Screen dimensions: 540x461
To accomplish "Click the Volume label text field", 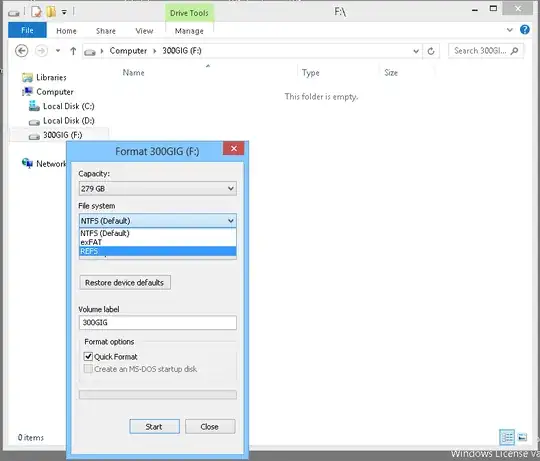I will [157, 323].
